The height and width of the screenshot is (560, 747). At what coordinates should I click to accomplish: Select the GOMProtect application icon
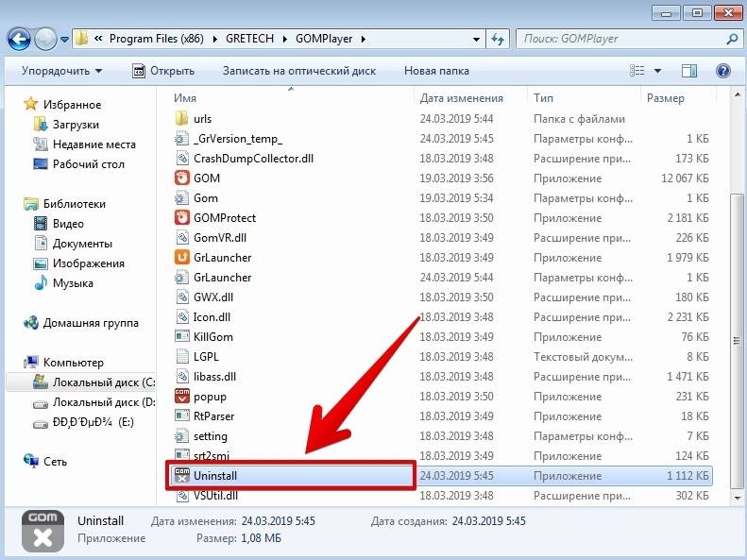coord(181,218)
